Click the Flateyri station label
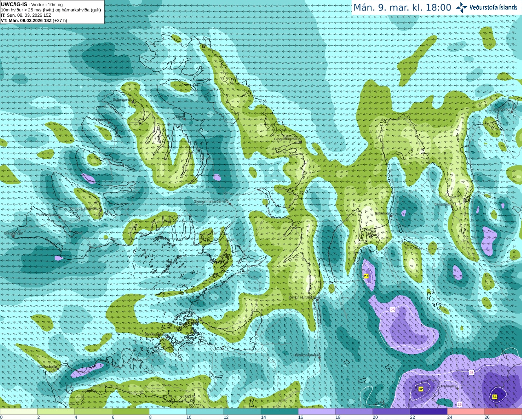Image resolution: width=522 pixels, height=420 pixels. [x=101, y=120]
